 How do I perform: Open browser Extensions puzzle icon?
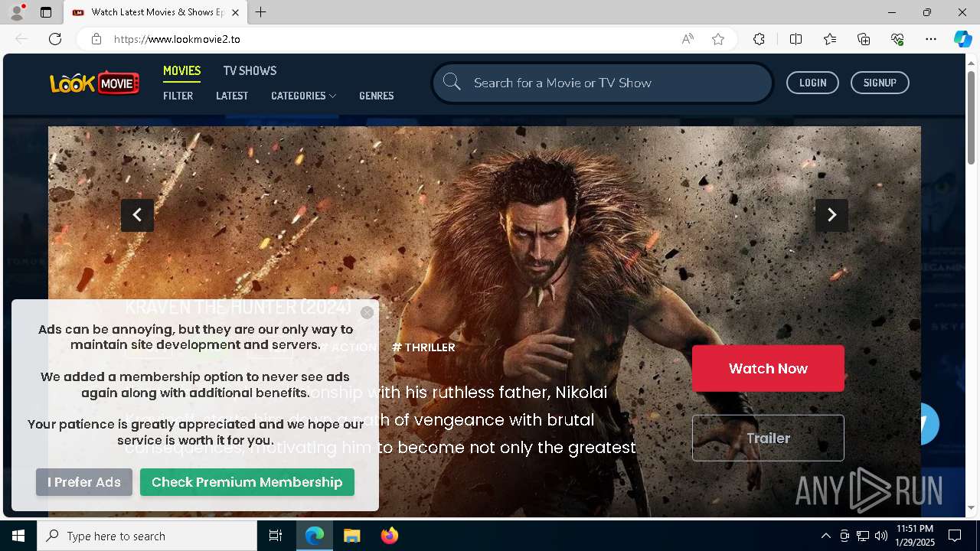[x=759, y=39]
